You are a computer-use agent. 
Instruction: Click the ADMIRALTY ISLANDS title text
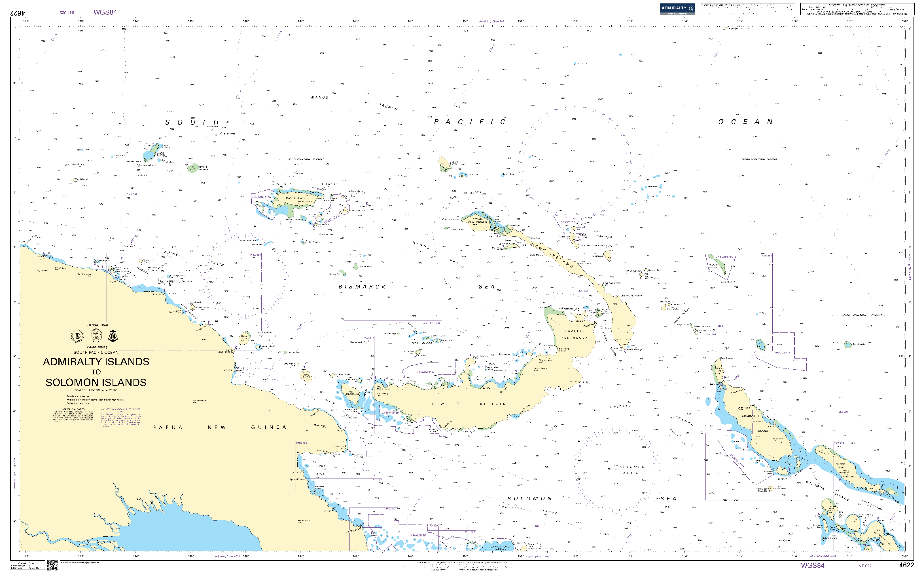pos(96,362)
